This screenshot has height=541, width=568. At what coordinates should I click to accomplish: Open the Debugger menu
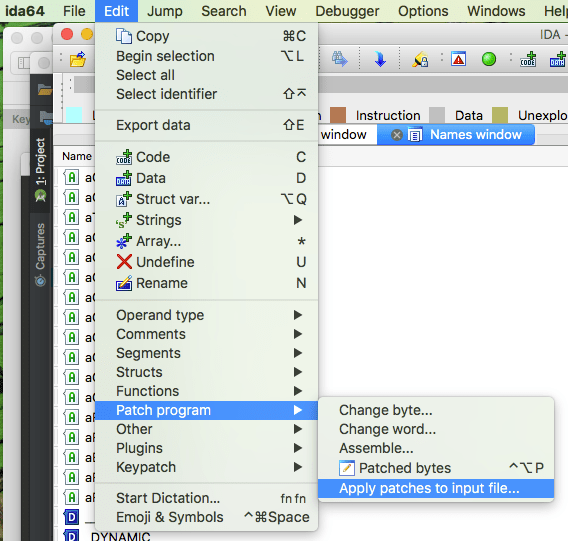pyautogui.click(x=347, y=11)
